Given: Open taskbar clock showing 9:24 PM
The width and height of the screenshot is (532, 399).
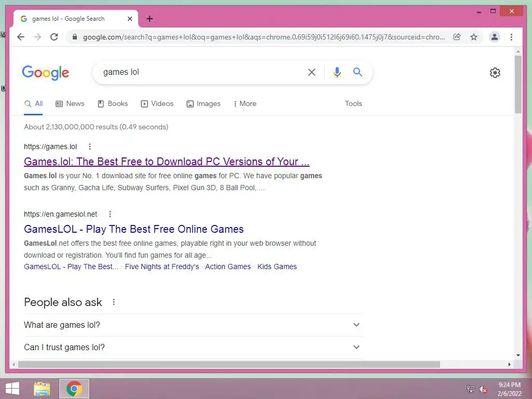Looking at the screenshot, I should coord(509,389).
